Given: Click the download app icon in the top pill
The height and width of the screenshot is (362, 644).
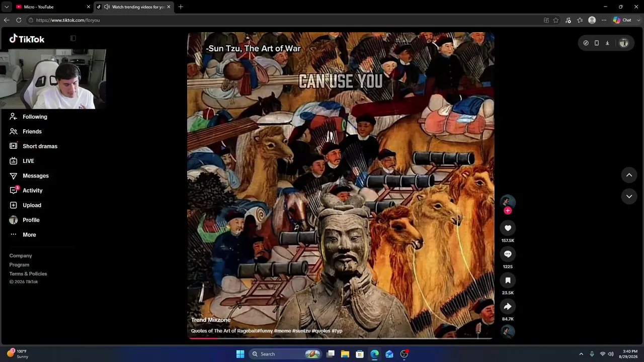Looking at the screenshot, I should point(607,43).
